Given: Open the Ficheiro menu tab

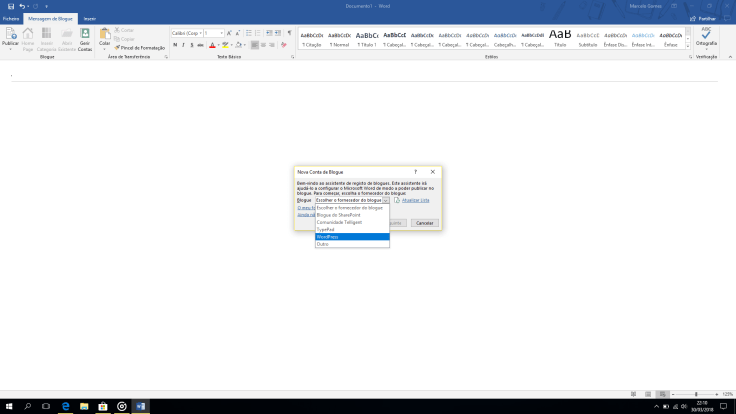Looking at the screenshot, I should point(11,18).
